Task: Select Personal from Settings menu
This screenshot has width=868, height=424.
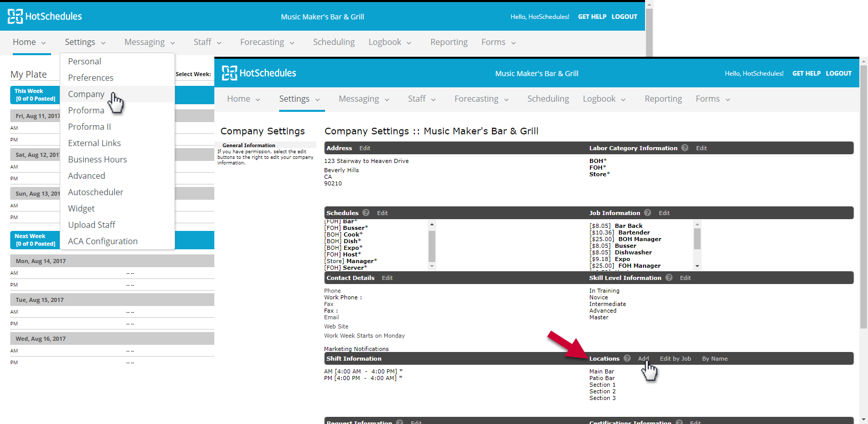Action: pos(117,61)
